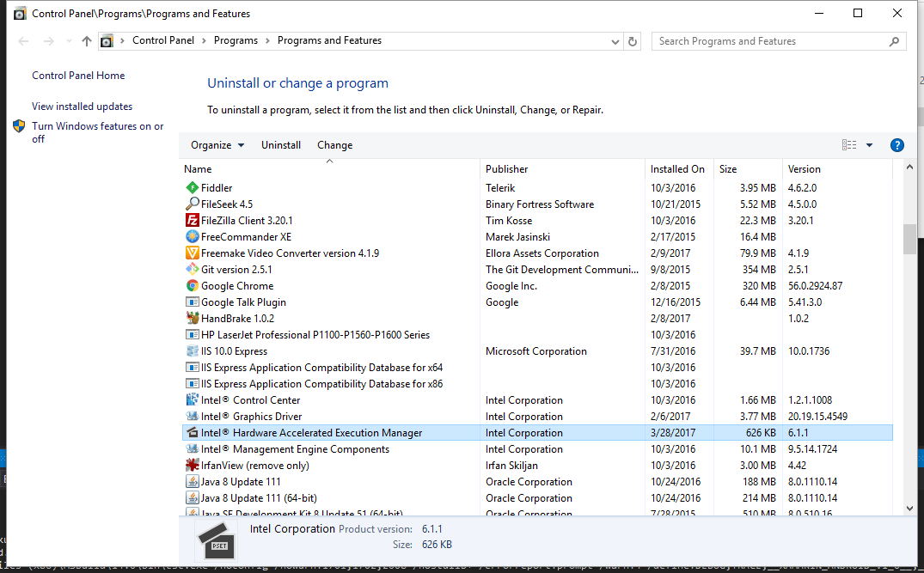This screenshot has height=573, width=924.
Task: Click the Control Panel icon in address bar
Action: [107, 40]
